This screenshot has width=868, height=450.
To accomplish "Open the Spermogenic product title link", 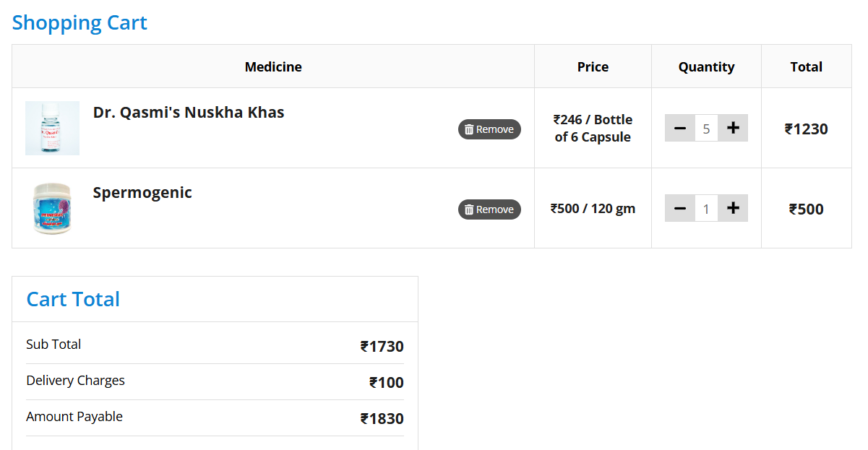I will click(142, 193).
